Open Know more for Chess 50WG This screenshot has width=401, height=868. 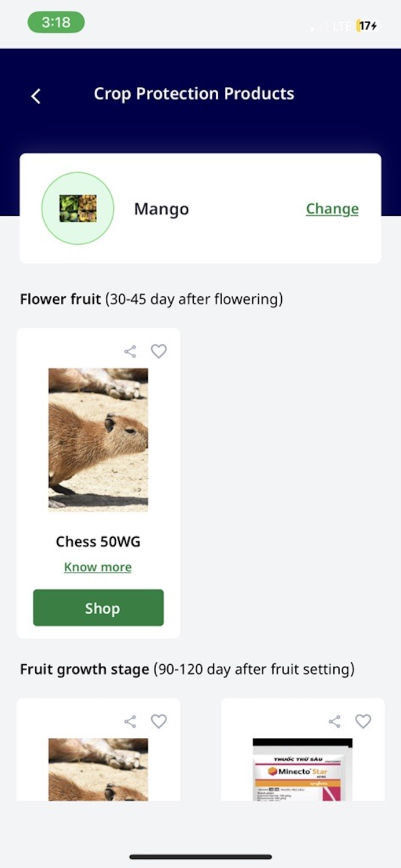[97, 567]
